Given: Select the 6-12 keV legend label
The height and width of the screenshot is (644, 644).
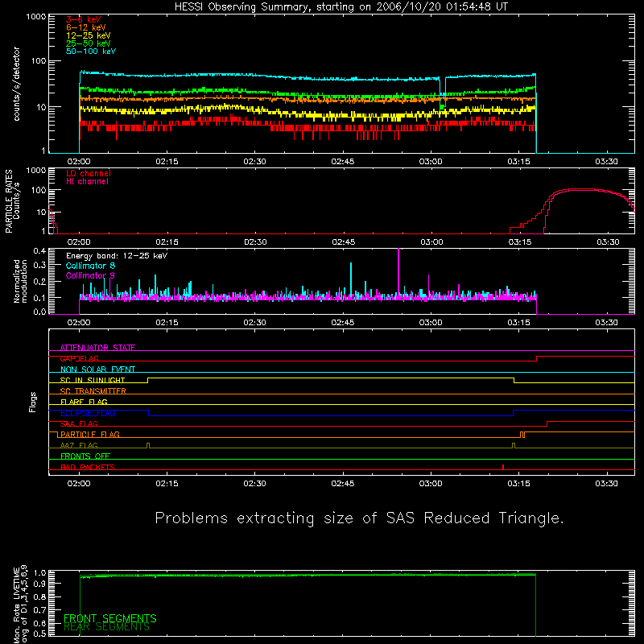Looking at the screenshot, I should point(86,27).
